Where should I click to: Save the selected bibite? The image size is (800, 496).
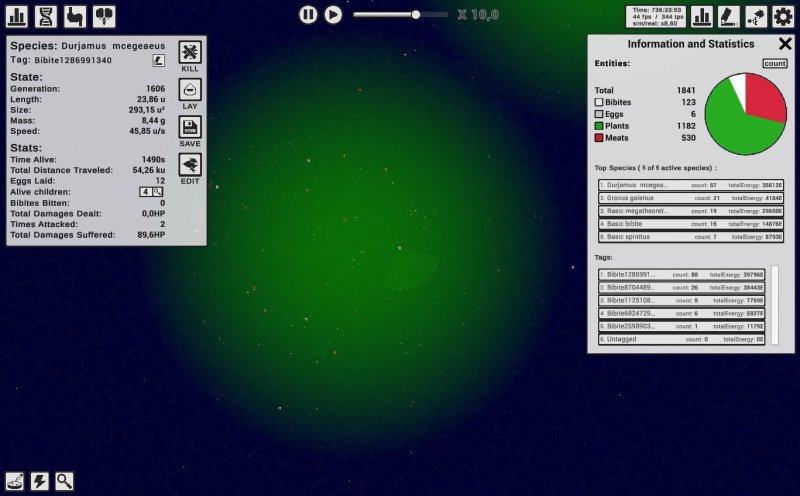pos(190,130)
